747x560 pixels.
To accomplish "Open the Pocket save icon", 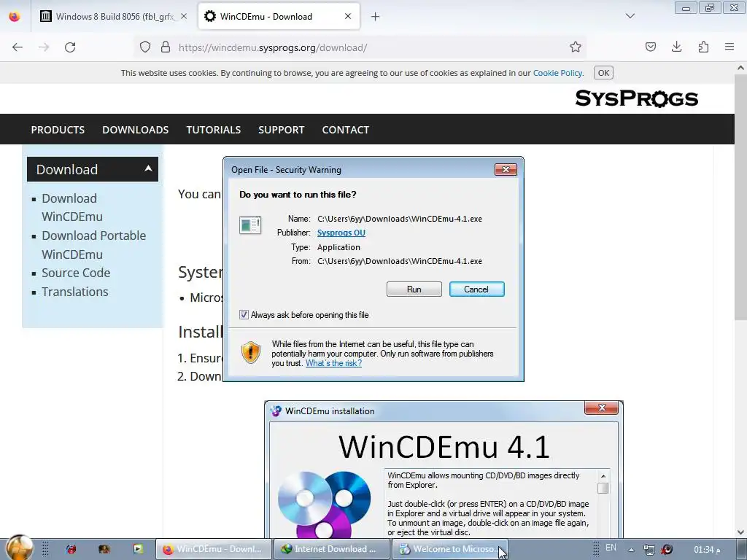I will pyautogui.click(x=651, y=47).
